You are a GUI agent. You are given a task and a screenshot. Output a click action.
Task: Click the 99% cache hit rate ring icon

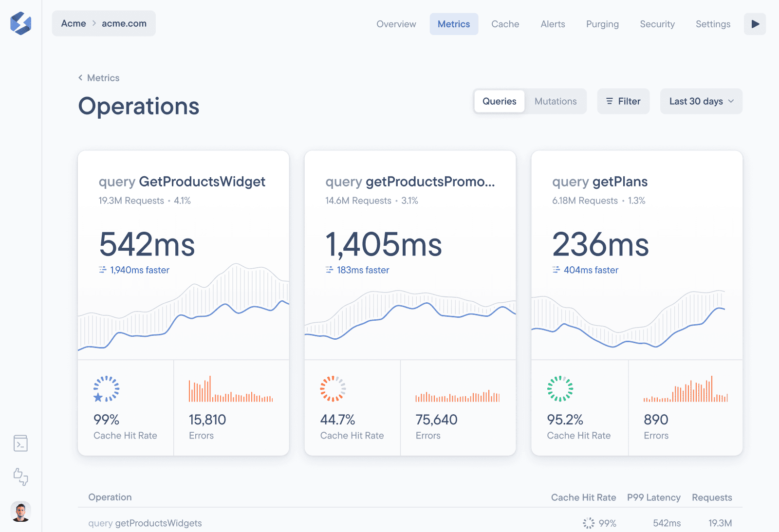coord(106,389)
